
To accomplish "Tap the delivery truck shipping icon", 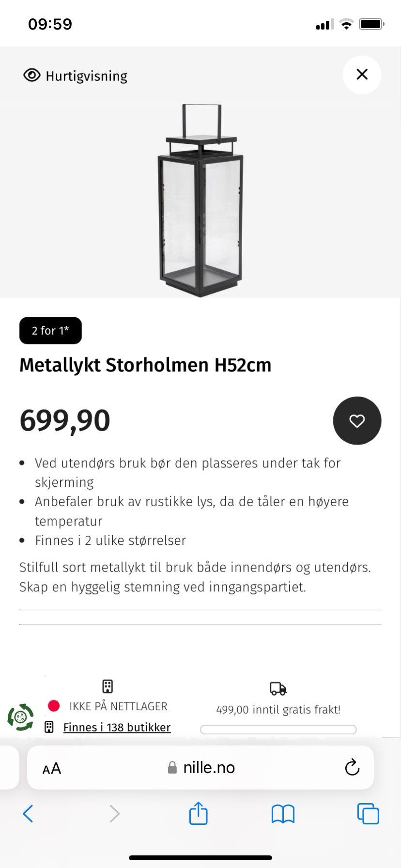I will point(278,688).
